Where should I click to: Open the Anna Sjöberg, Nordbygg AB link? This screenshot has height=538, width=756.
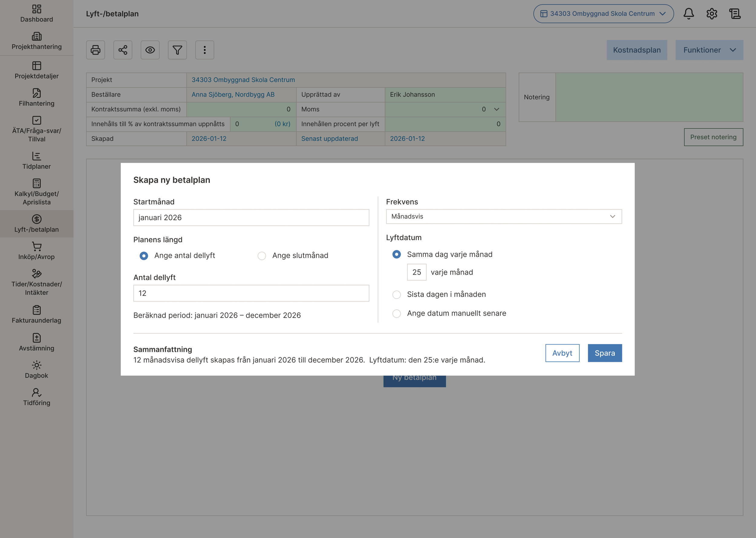pos(233,94)
